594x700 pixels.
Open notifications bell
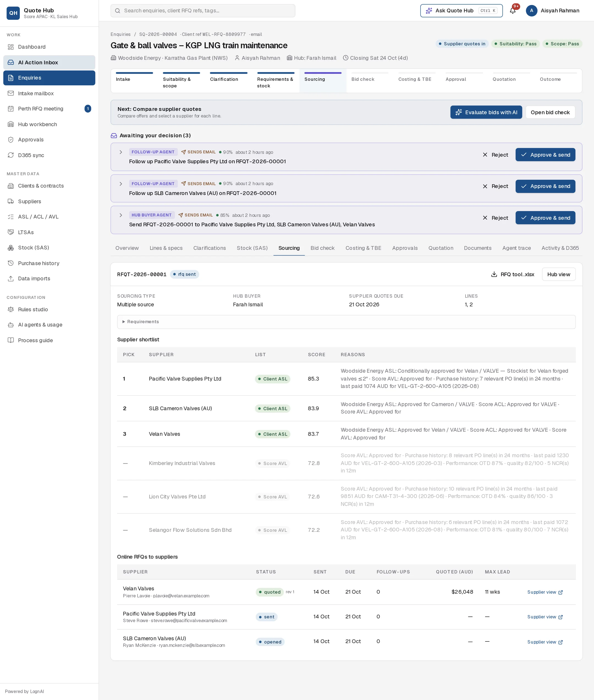tap(513, 11)
